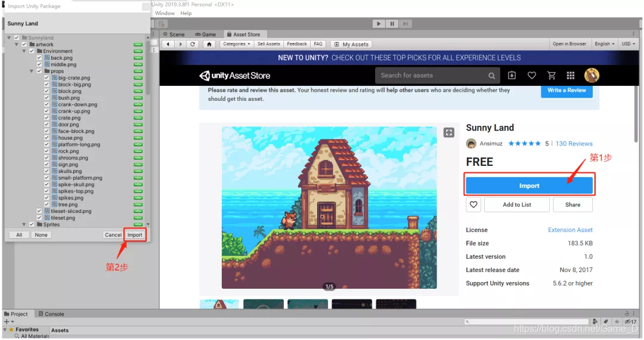The height and width of the screenshot is (340, 644).
Task: Uncheck the artwork folder checkbox
Action: pos(24,44)
